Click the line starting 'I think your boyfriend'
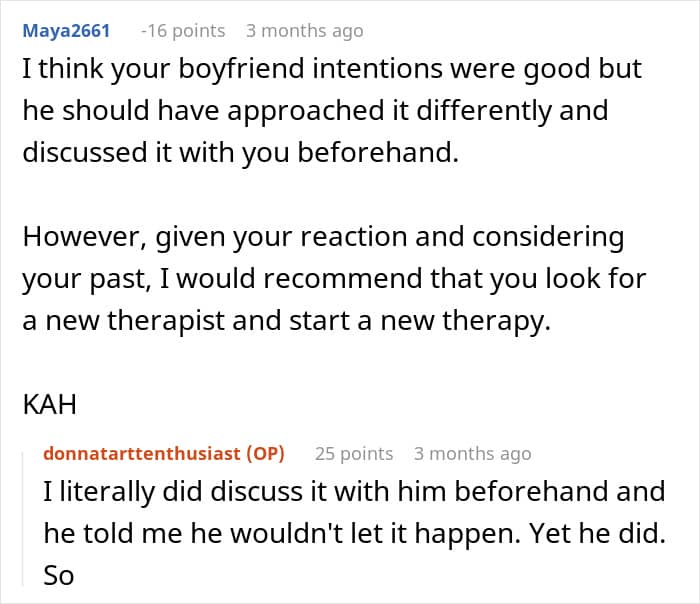This screenshot has height=604, width=700. coord(332,70)
